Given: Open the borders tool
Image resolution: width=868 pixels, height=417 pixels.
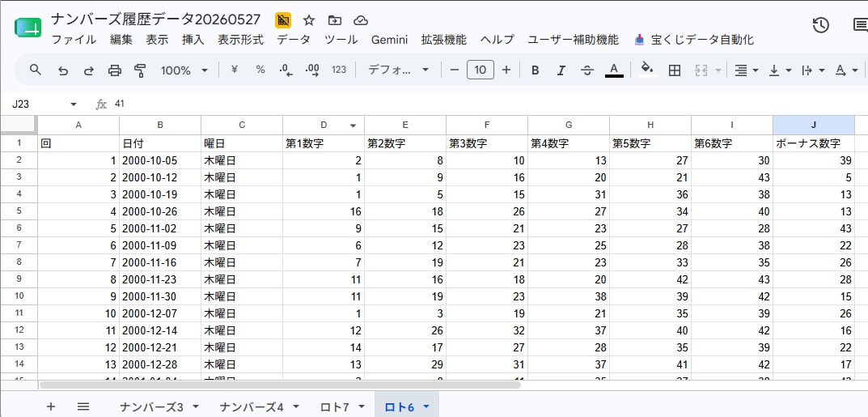Looking at the screenshot, I should (x=674, y=70).
